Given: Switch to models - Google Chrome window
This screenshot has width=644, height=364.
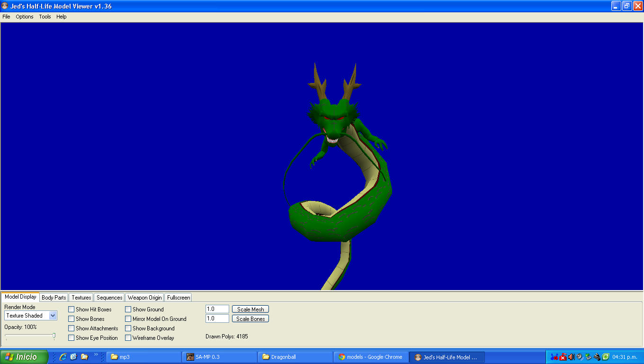Looking at the screenshot, I should (x=372, y=357).
